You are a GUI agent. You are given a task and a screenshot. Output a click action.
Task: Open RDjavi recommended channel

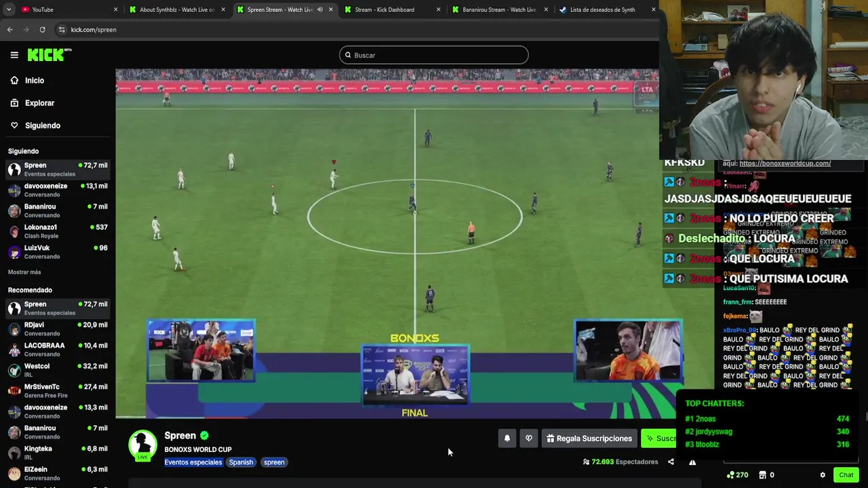tap(58, 329)
